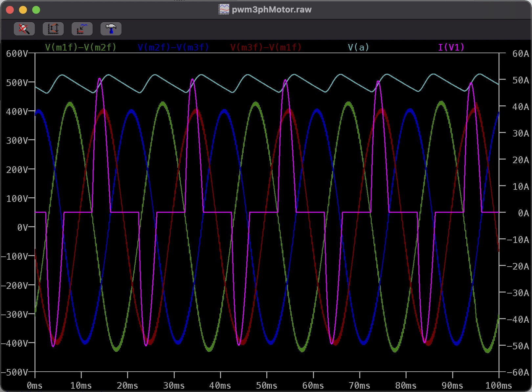Select the red V(m3f)-V(m1f) trace label
This screenshot has width=532, height=392.
(266, 48)
